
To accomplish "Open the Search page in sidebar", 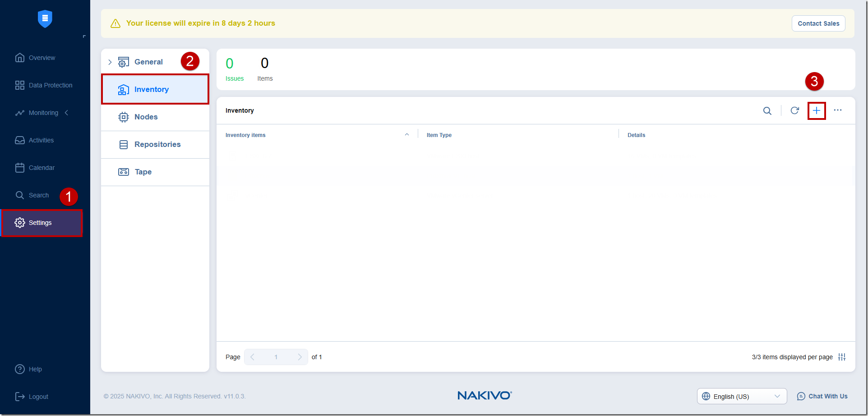I will pyautogui.click(x=39, y=195).
